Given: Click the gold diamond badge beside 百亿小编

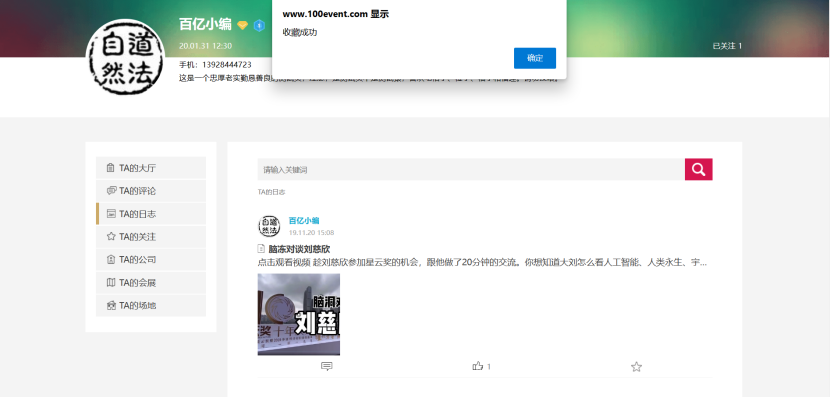Looking at the screenshot, I should coord(242,25).
